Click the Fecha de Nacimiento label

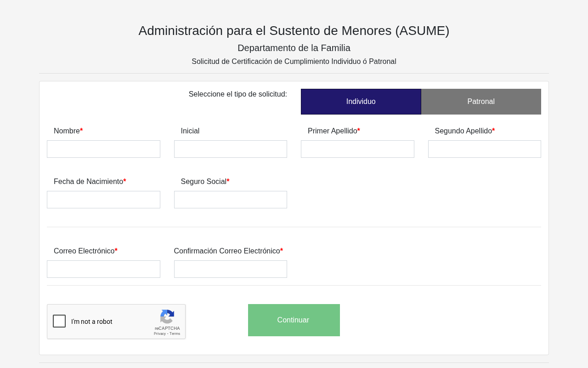(x=88, y=182)
